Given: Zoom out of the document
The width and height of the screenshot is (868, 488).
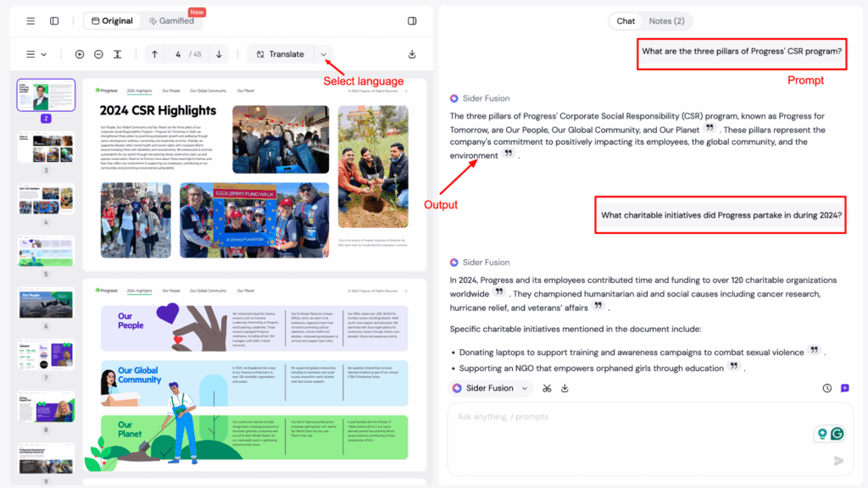Looking at the screenshot, I should pyautogui.click(x=97, y=53).
